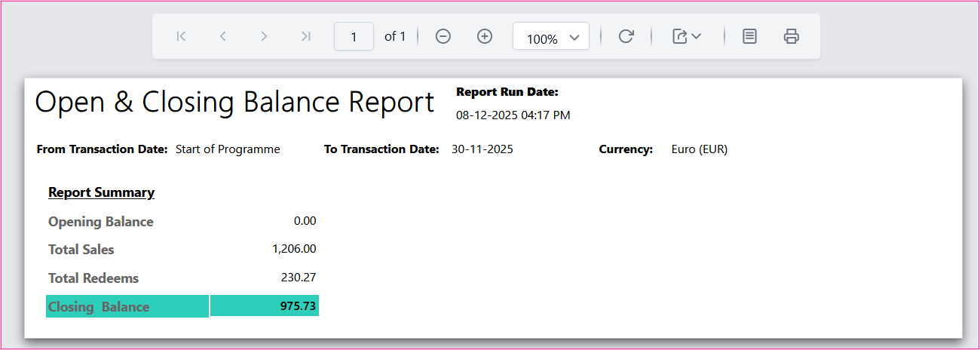Open the 100% zoom level dropdown
The height and width of the screenshot is (350, 980).
point(551,37)
